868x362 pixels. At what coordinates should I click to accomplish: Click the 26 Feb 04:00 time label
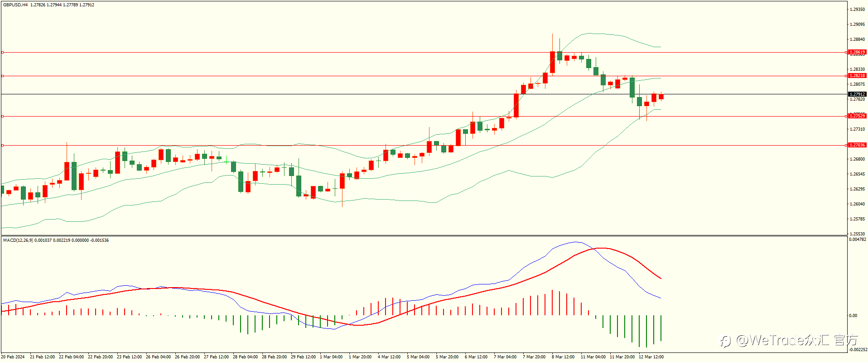158,357
